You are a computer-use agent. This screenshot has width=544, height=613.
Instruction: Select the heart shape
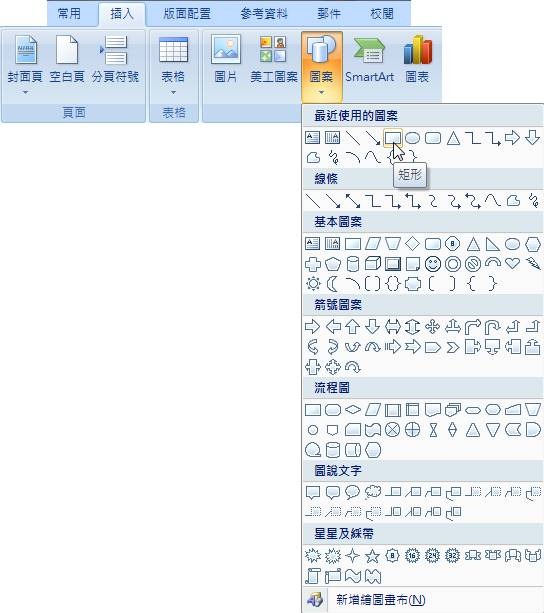click(512, 263)
